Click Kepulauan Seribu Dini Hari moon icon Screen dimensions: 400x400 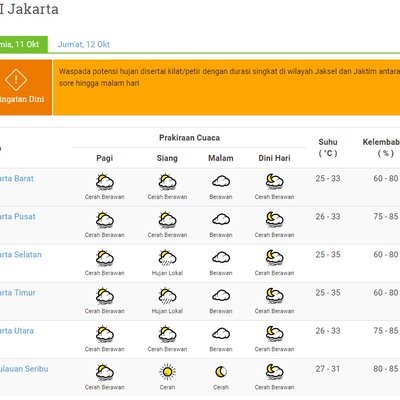point(274,372)
